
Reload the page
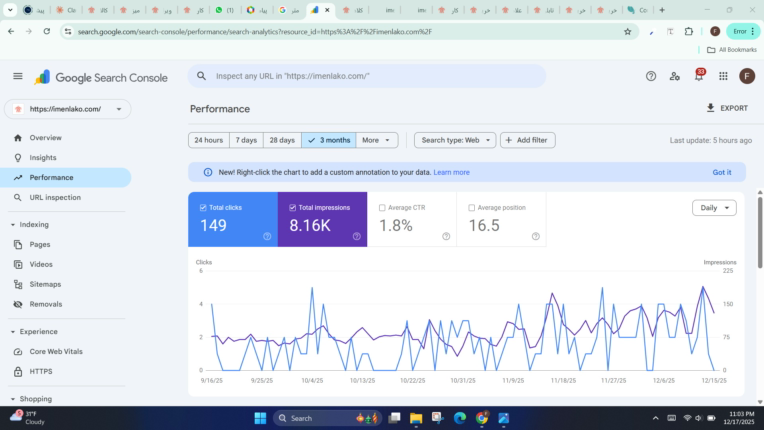tap(47, 31)
